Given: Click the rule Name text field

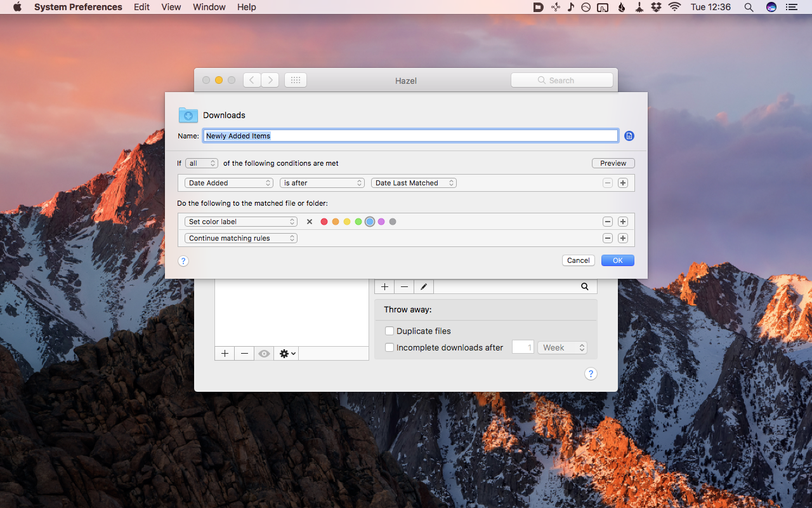Looking at the screenshot, I should [410, 136].
